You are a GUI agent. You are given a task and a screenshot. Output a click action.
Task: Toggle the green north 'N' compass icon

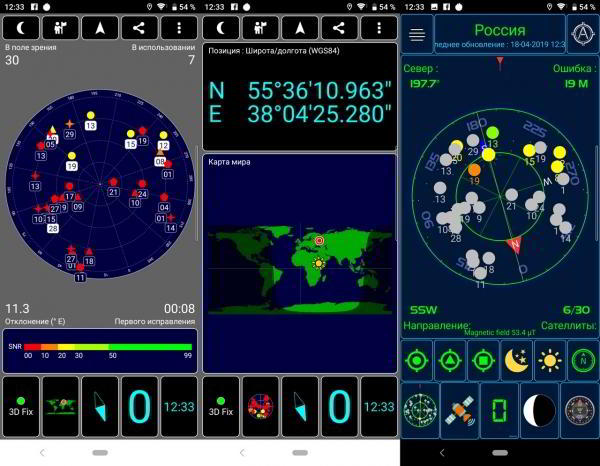point(582,360)
